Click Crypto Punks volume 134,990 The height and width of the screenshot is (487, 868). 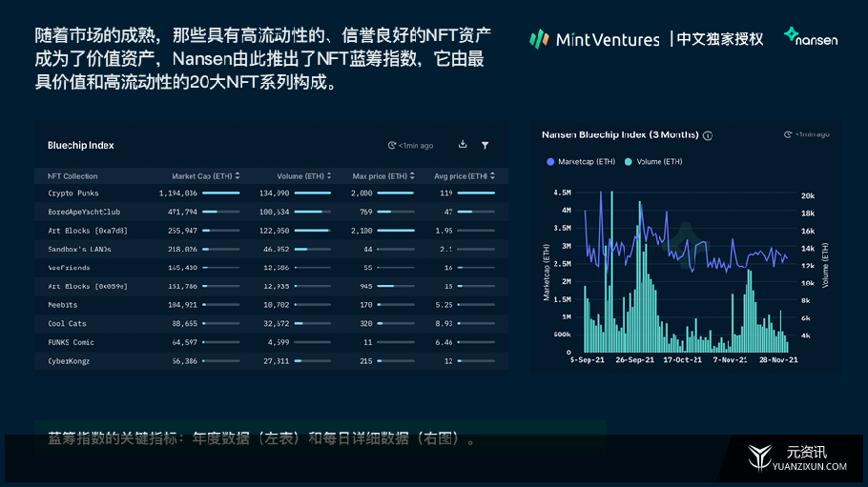(x=274, y=193)
